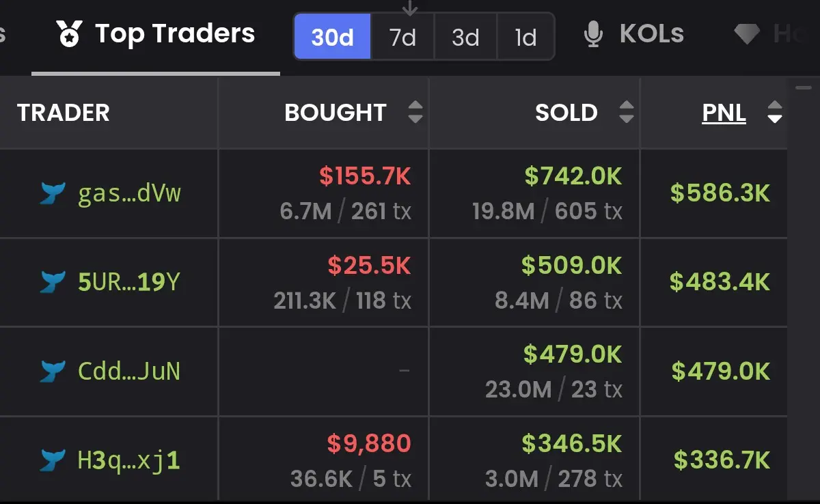This screenshot has height=504, width=820.
Task: Click the whale icon beside gas...dVw
Action: coord(53,193)
